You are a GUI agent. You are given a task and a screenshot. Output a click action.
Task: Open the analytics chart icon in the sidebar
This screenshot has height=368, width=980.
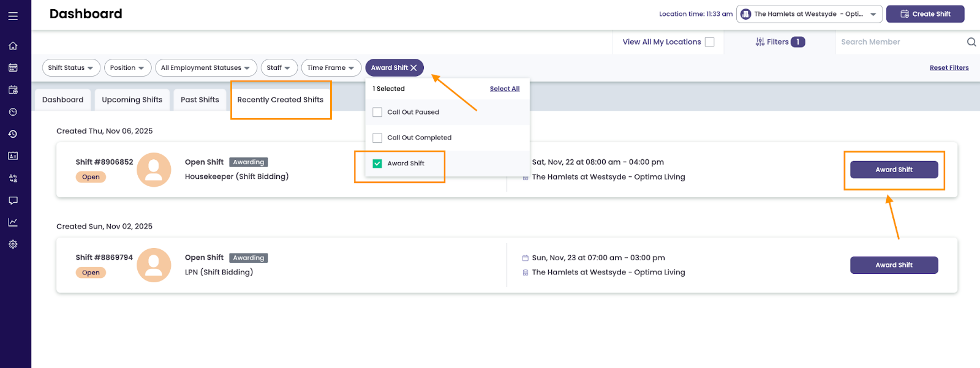click(13, 222)
